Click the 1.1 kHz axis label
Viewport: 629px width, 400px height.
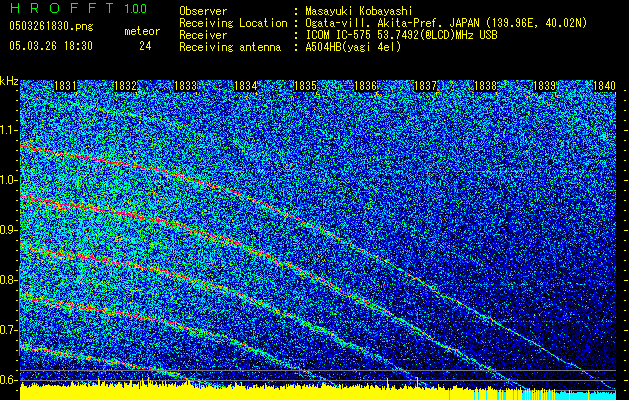pos(8,130)
